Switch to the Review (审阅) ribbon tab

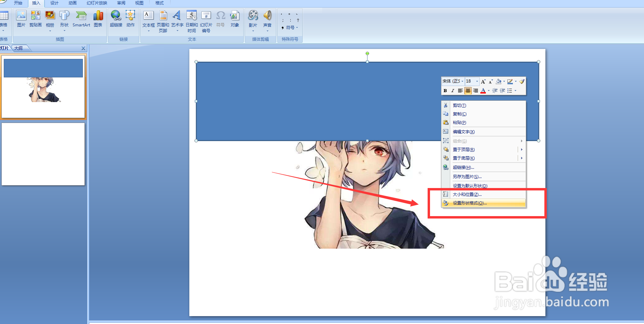pos(121,3)
